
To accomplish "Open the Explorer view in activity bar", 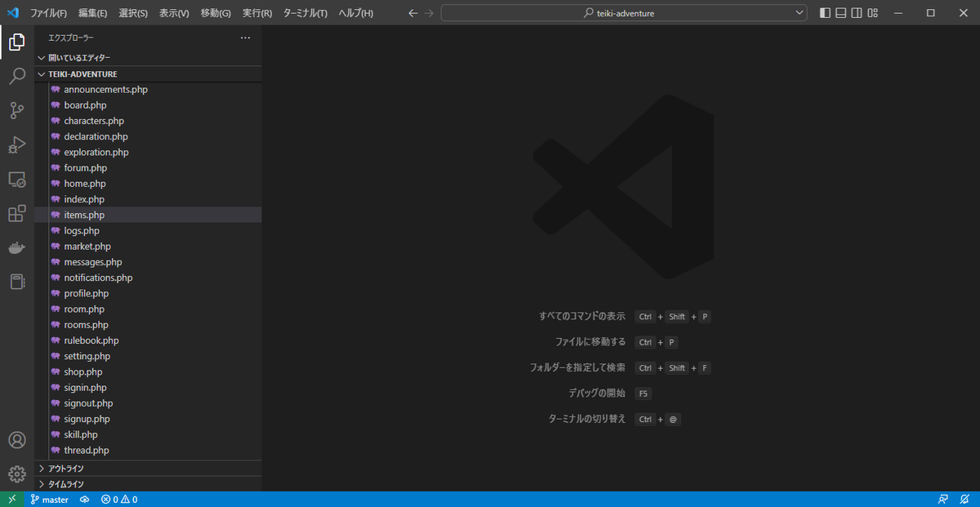I will (16, 42).
